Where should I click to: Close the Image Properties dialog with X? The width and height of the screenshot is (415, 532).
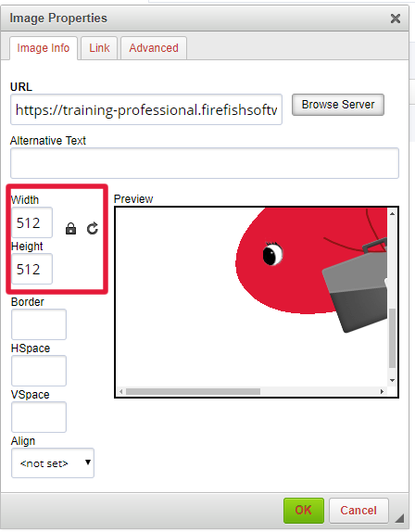point(396,19)
